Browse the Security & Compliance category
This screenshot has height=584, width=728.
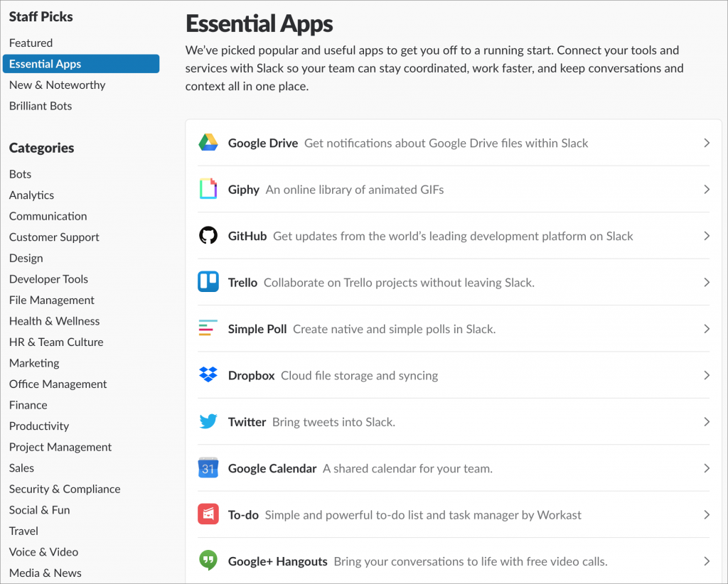(65, 489)
